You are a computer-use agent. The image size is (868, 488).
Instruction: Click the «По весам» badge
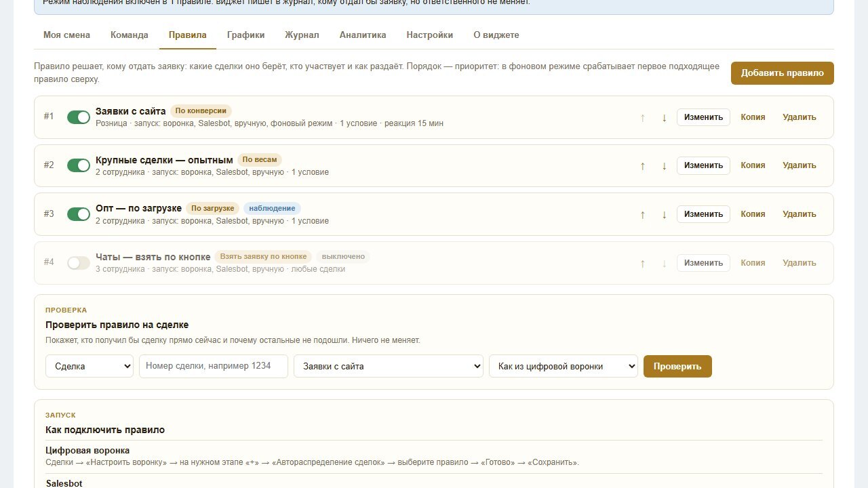[260, 159]
